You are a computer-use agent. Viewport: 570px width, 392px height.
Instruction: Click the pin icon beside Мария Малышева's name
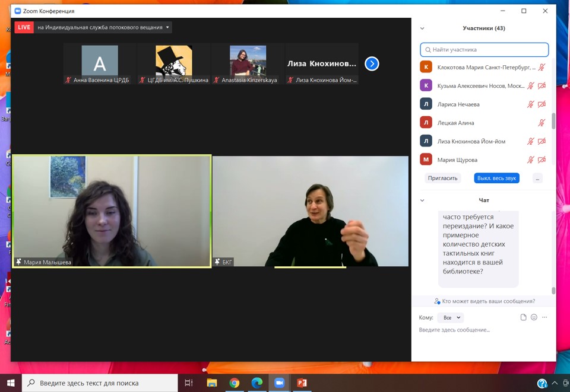pos(18,262)
